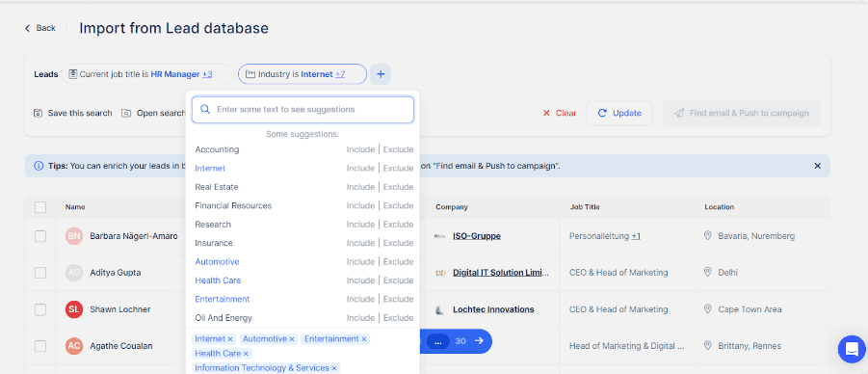Remove the Health Care tag chip
This screenshot has height=374, width=868.
(246, 353)
